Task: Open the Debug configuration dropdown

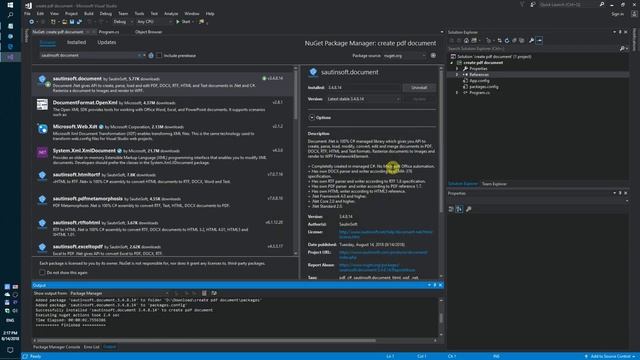Action: tap(122, 22)
